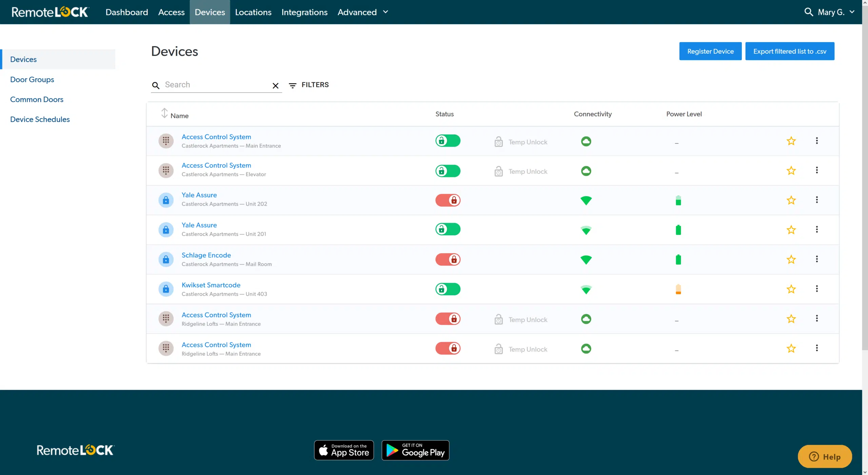Image resolution: width=868 pixels, height=475 pixels.
Task: Open the Access tab in top navigation
Action: point(171,12)
